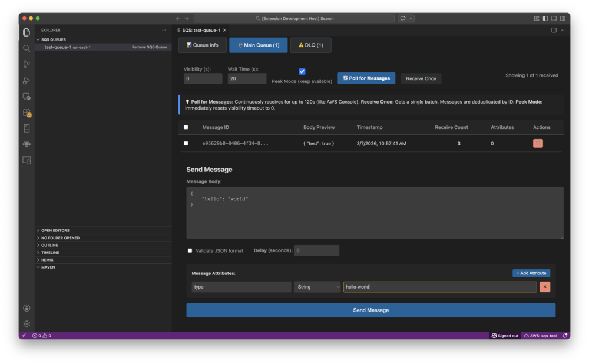This screenshot has width=589, height=364.
Task: Click the AWS: sqs-tool status bar item
Action: click(540, 336)
